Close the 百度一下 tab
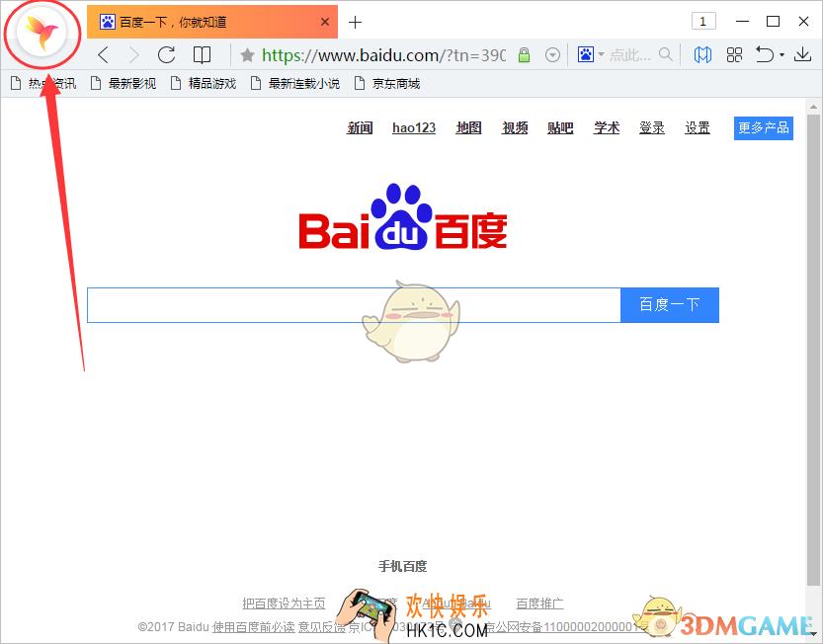The height and width of the screenshot is (644, 823). point(325,22)
